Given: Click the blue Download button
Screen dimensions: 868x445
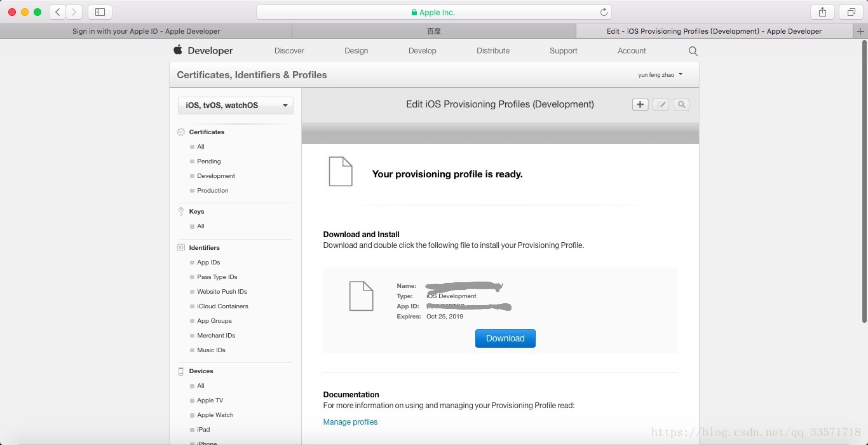Looking at the screenshot, I should 505,339.
